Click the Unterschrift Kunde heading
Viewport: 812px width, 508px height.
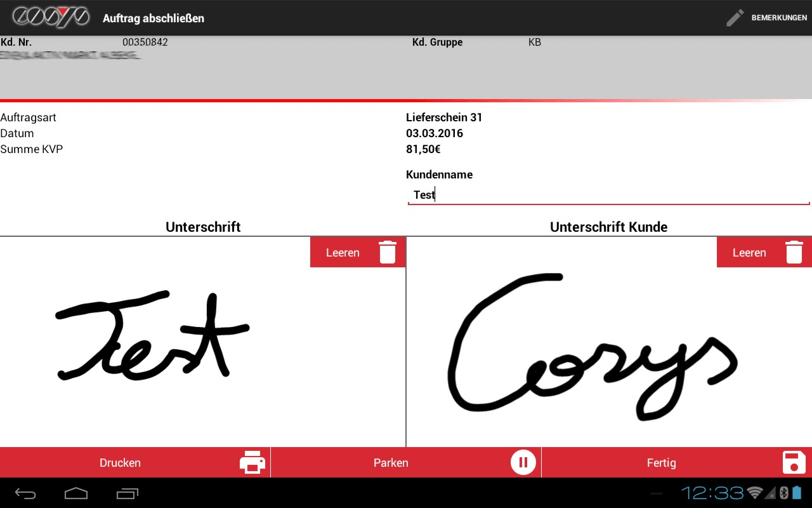coord(609,227)
